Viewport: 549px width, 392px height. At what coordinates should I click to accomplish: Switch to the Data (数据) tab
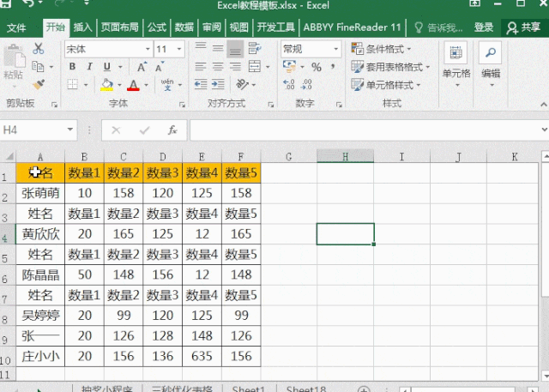click(184, 27)
